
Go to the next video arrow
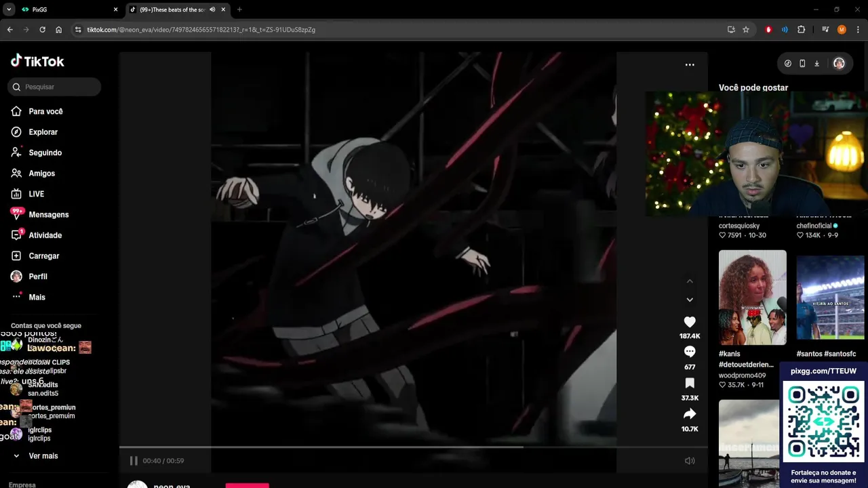690,300
